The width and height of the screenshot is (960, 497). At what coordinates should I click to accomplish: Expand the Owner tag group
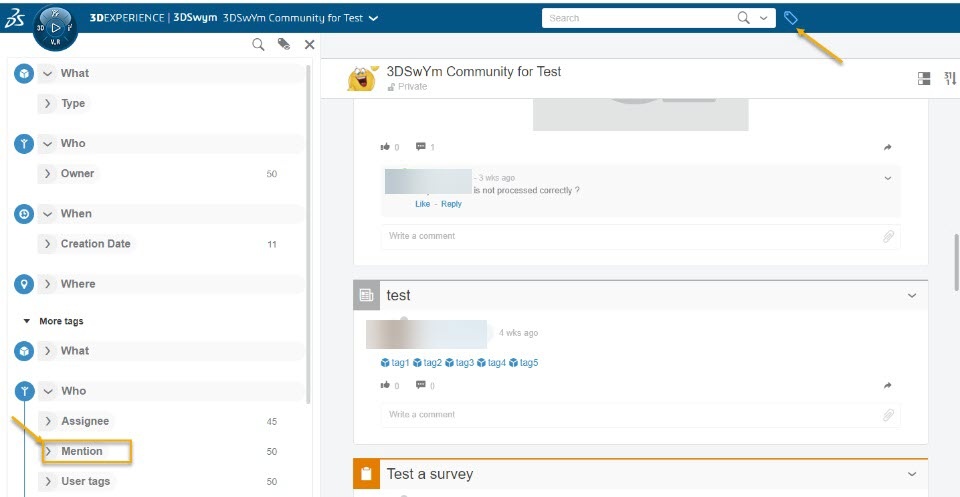click(48, 174)
